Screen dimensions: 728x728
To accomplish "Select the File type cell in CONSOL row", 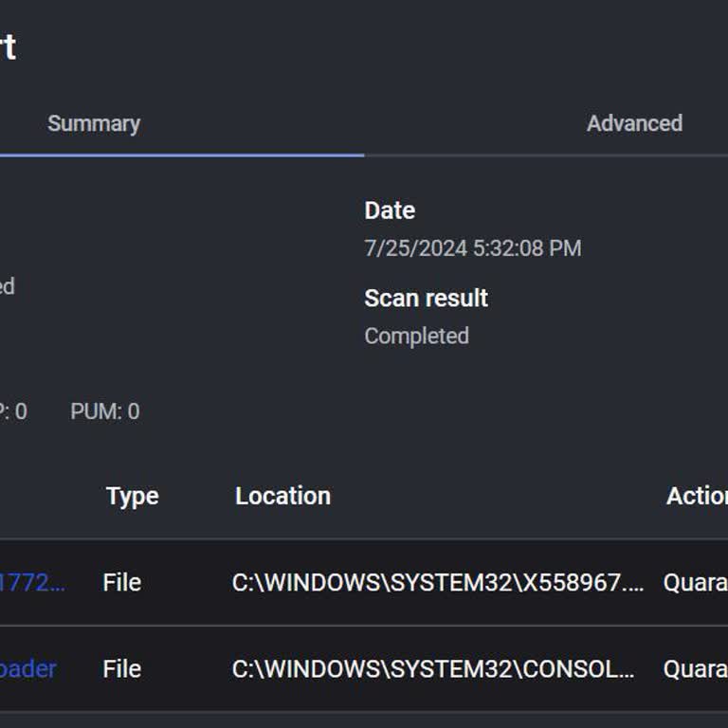I will pos(121,668).
